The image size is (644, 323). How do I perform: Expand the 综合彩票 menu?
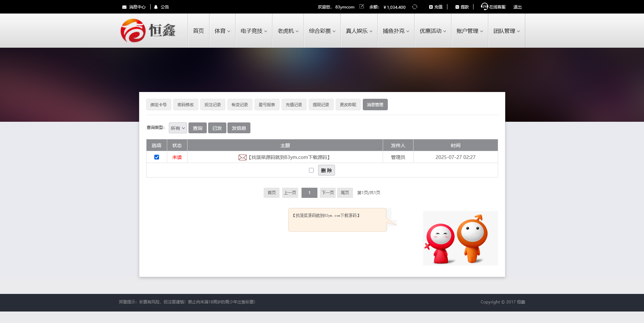pos(322,31)
